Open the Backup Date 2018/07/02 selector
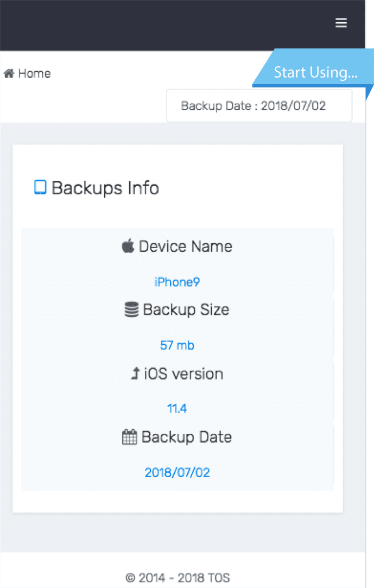This screenshot has width=374, height=588. [x=259, y=105]
